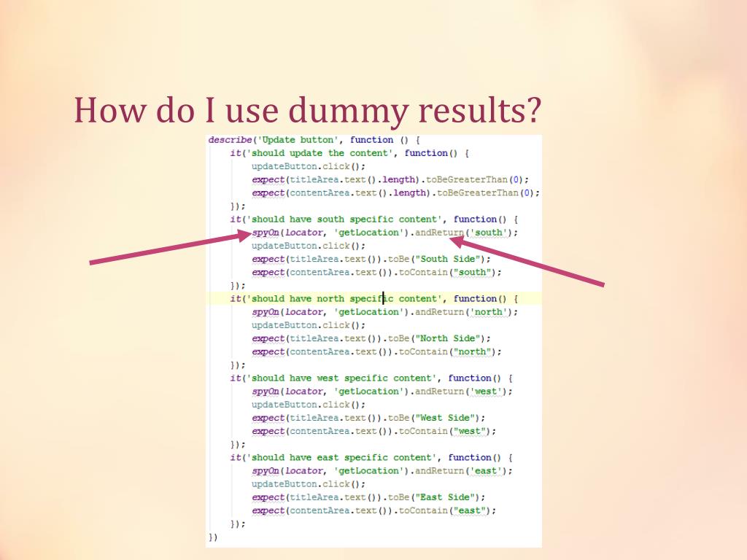Image resolution: width=747 pixels, height=560 pixels.
Task: Click the toContain("east") expectation line
Action: tap(374, 510)
